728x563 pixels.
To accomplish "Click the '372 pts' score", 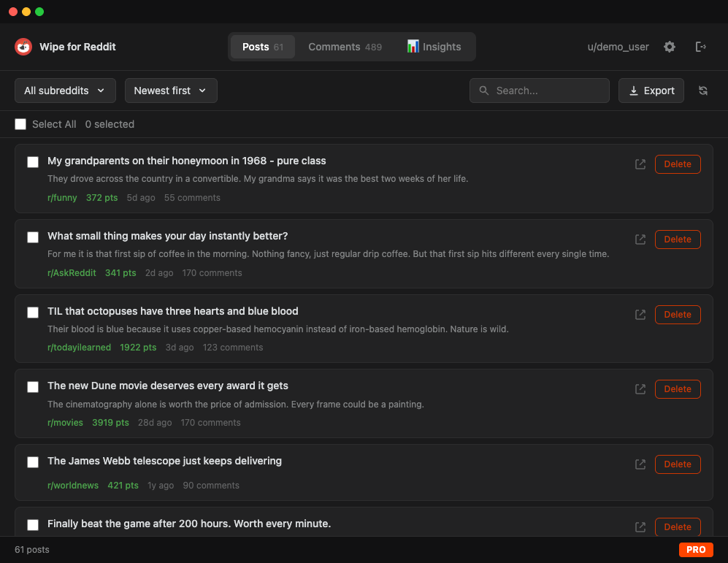I will (x=101, y=198).
